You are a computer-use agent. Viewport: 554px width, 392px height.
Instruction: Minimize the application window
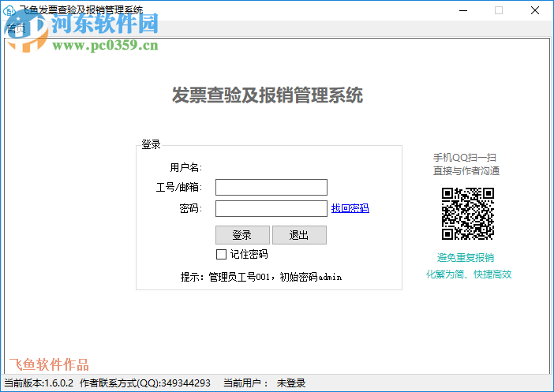(463, 10)
